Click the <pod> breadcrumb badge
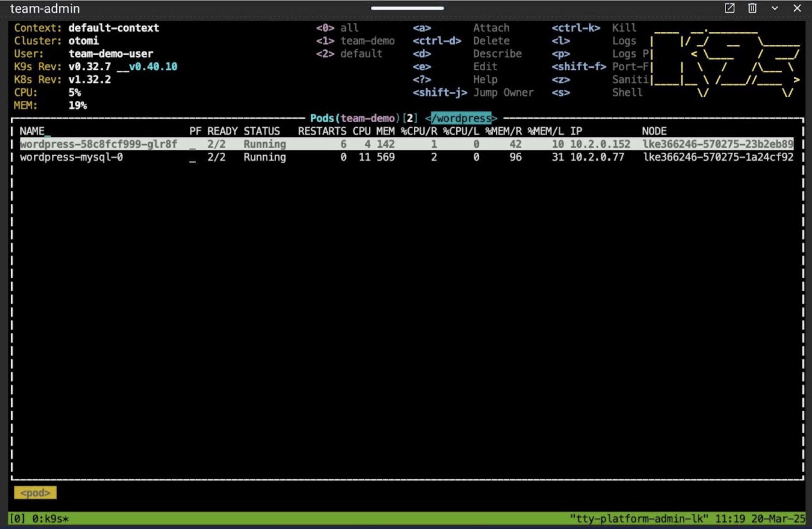812x529 pixels. (35, 492)
